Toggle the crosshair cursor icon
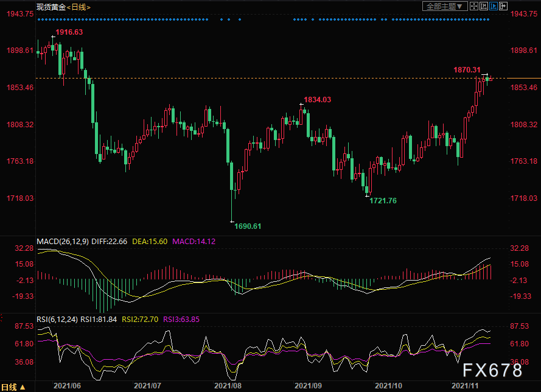 pos(474,6)
